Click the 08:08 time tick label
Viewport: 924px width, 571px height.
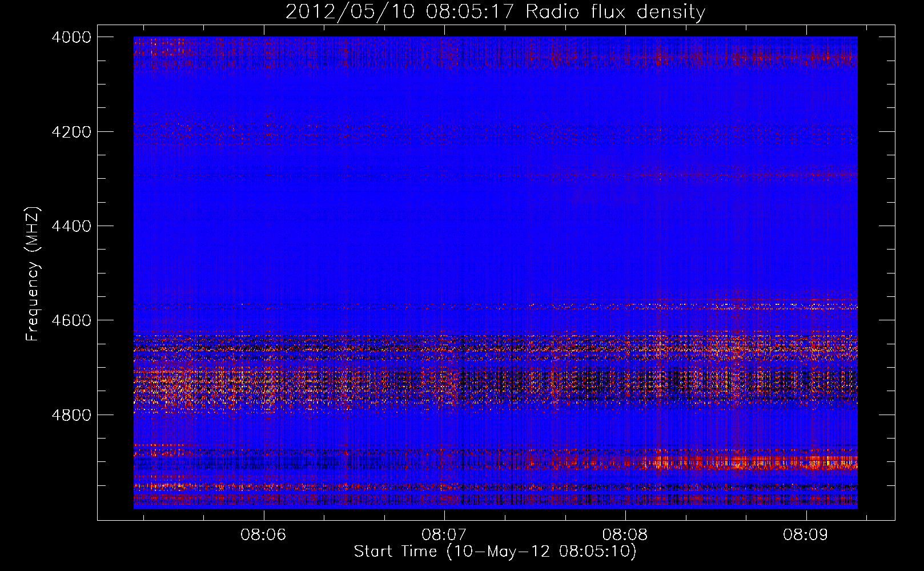tap(625, 535)
